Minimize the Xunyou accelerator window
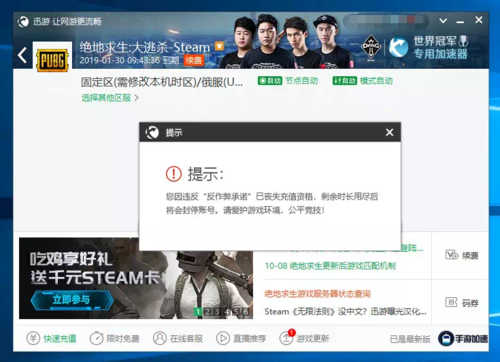500x362 pixels. point(460,22)
